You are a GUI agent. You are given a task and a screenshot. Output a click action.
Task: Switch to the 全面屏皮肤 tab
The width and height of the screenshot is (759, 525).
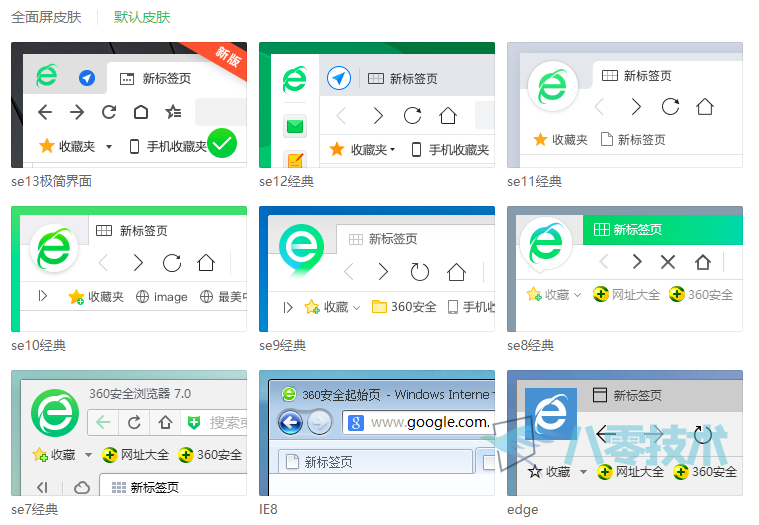coord(46,17)
